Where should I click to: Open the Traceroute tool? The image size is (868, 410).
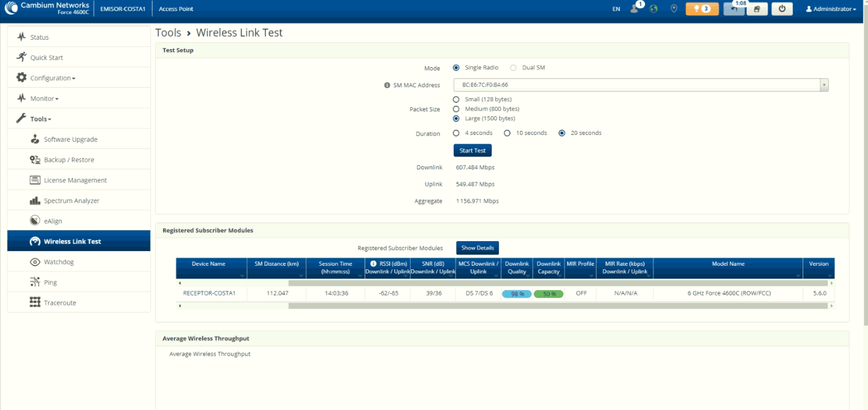click(x=79, y=303)
